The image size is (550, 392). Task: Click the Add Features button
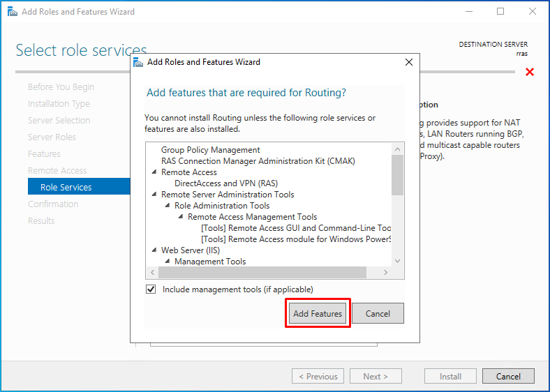click(318, 313)
